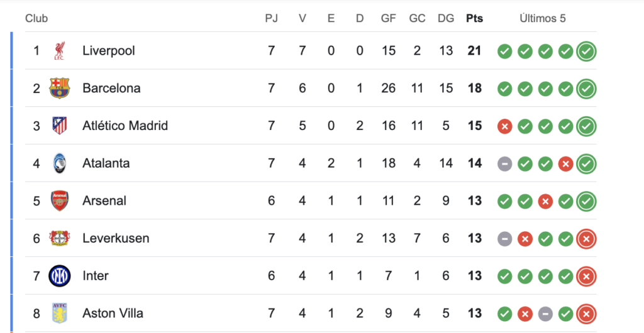The width and height of the screenshot is (644, 333).
Task: Click Atlético Madrid's red loss icon
Action: pos(505,126)
